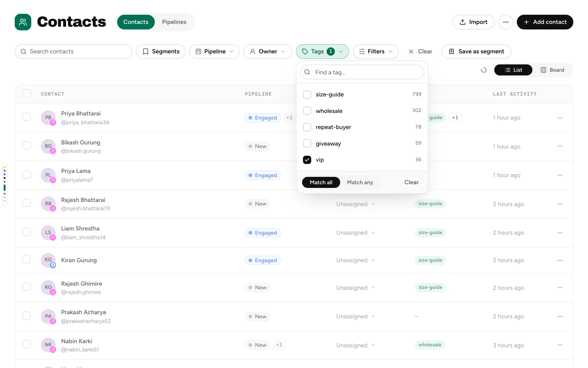588x368 pixels.
Task: Tick the select-all checkbox in table header
Action: (x=27, y=93)
